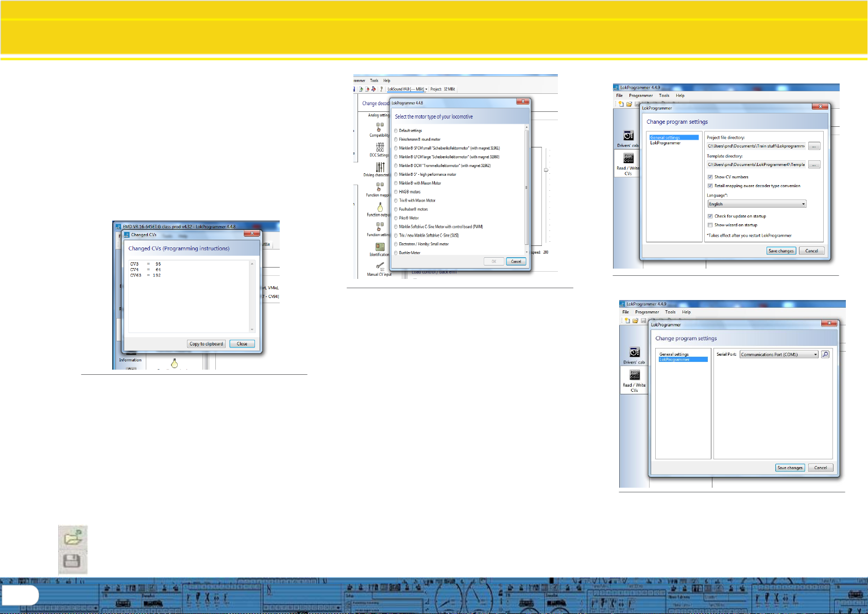This screenshot has height=614, width=868.
Task: Click Drivers' cab icon in General settings window
Action: (x=628, y=136)
